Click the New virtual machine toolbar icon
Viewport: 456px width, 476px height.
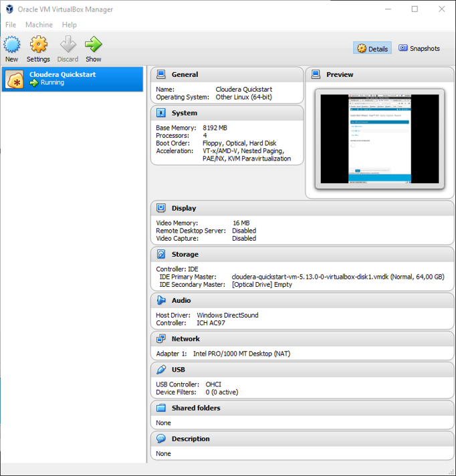(x=11, y=44)
